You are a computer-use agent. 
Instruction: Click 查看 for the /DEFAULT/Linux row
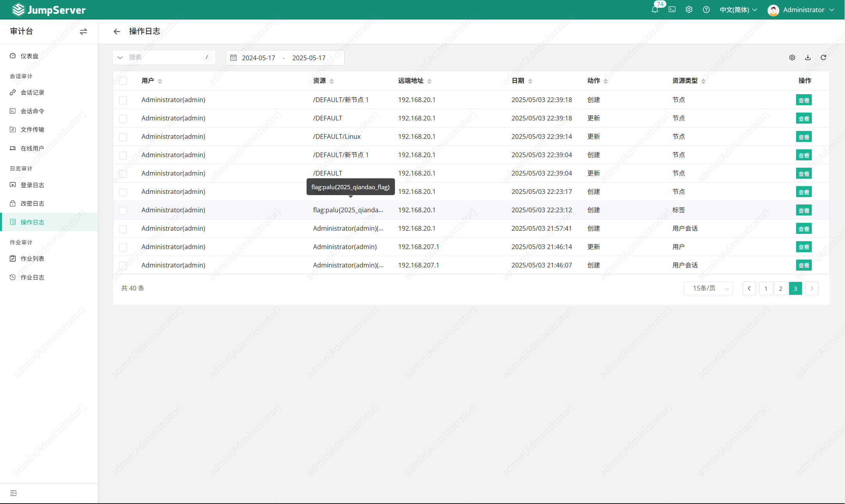coord(804,137)
